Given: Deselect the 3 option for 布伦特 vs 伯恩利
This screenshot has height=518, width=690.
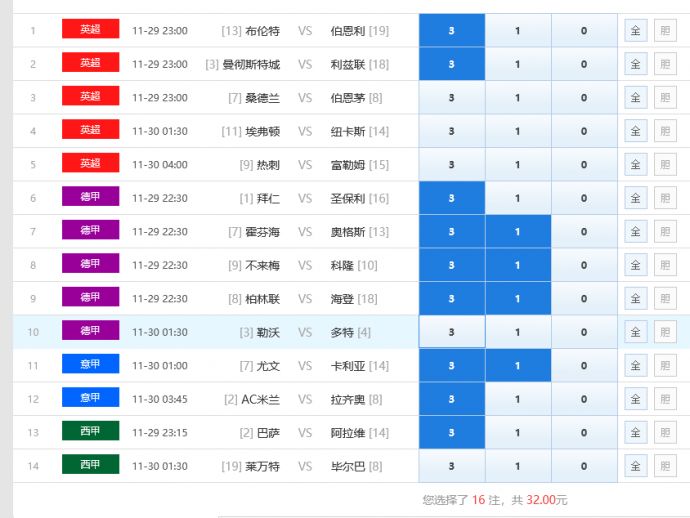Looking at the screenshot, I should [452, 31].
